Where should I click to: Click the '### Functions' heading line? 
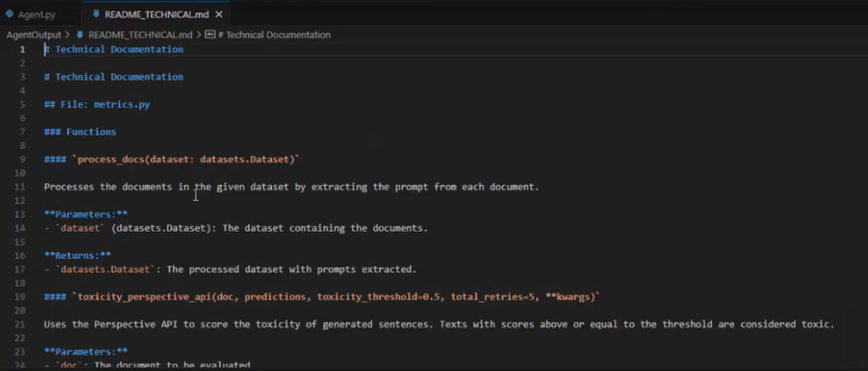[x=80, y=132]
